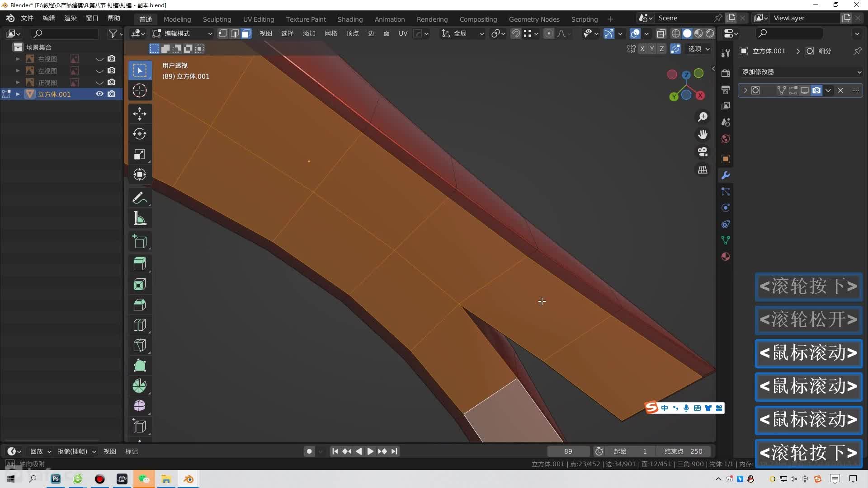The image size is (868, 488).
Task: Open the 顶点 vertex menu
Action: (353, 33)
